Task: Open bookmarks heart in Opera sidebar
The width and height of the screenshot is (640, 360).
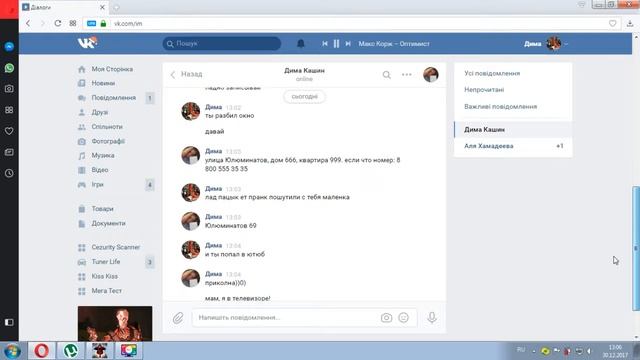Action: point(9,131)
